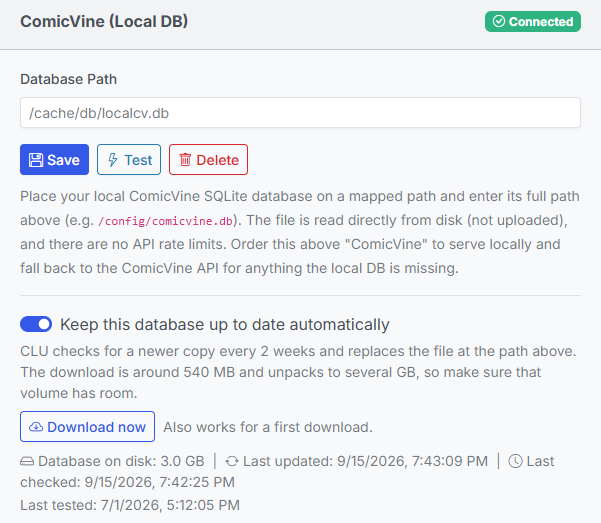Screen dimensions: 601x523
Task: Click Also works for a first download text
Action: pyautogui.click(x=268, y=427)
